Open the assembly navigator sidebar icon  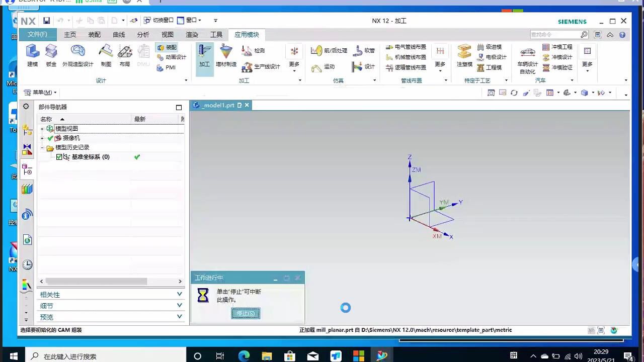[27, 130]
